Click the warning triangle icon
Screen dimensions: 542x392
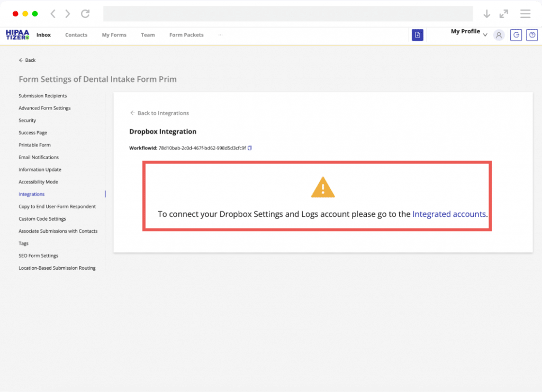click(323, 187)
